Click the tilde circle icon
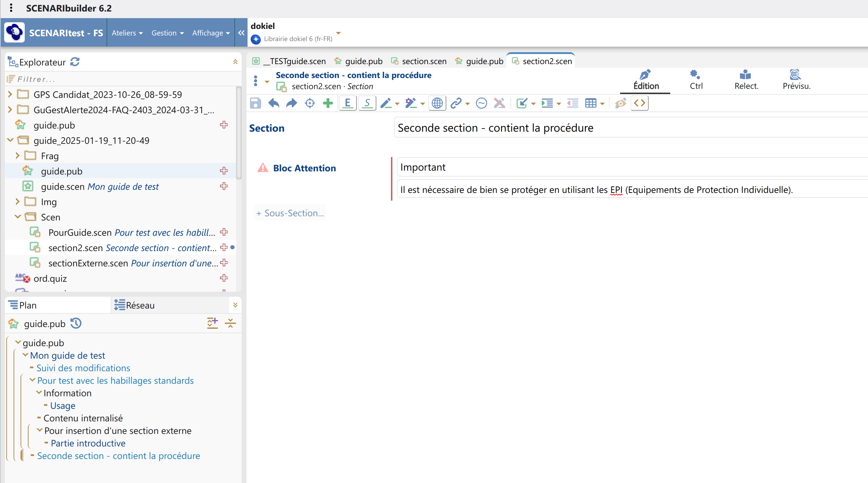868x483 pixels. (x=481, y=103)
